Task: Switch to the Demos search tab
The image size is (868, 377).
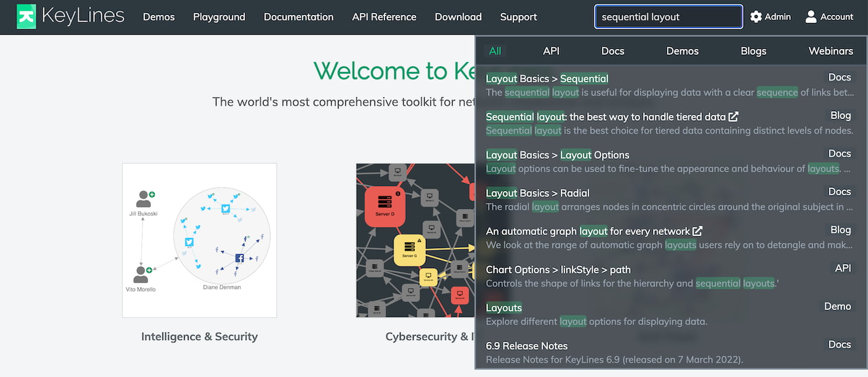Action: tap(682, 51)
